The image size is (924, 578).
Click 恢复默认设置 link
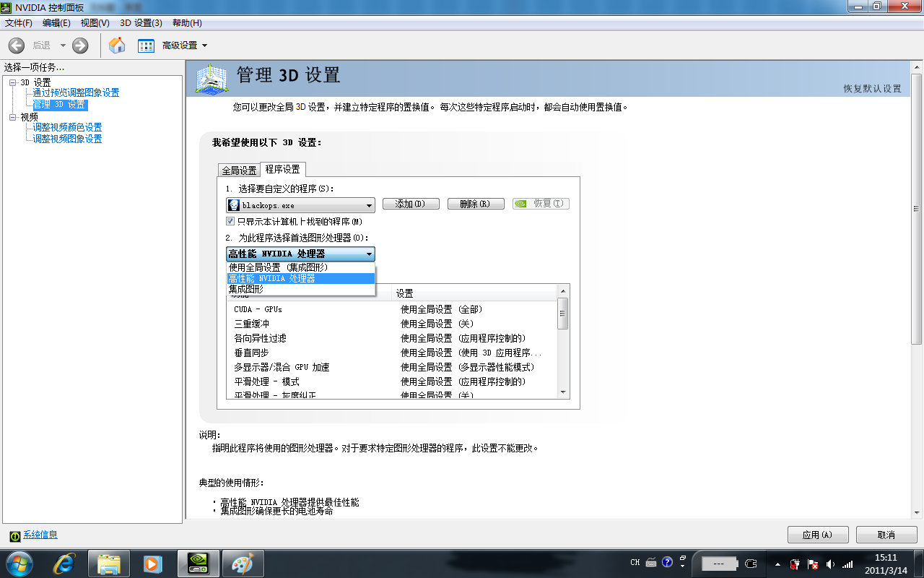click(873, 88)
